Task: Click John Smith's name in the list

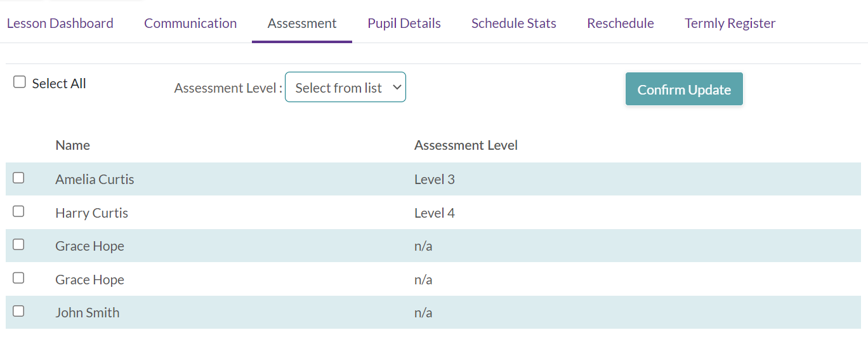Action: (87, 313)
